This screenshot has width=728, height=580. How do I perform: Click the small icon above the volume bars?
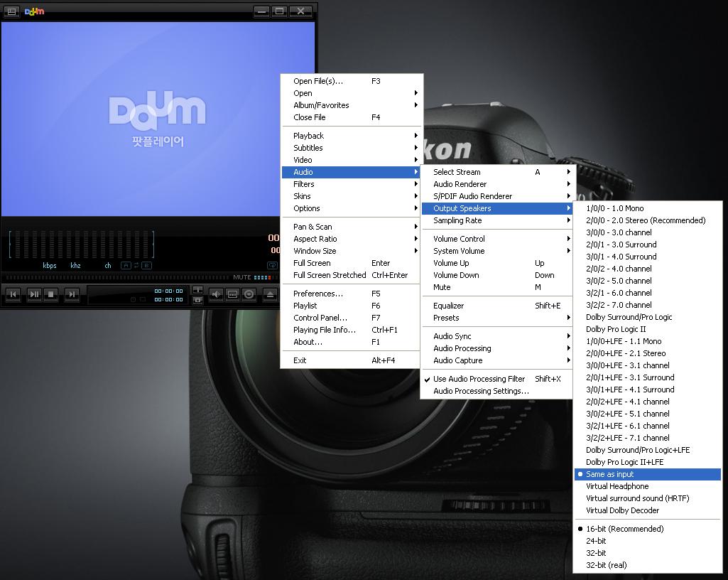[x=273, y=265]
